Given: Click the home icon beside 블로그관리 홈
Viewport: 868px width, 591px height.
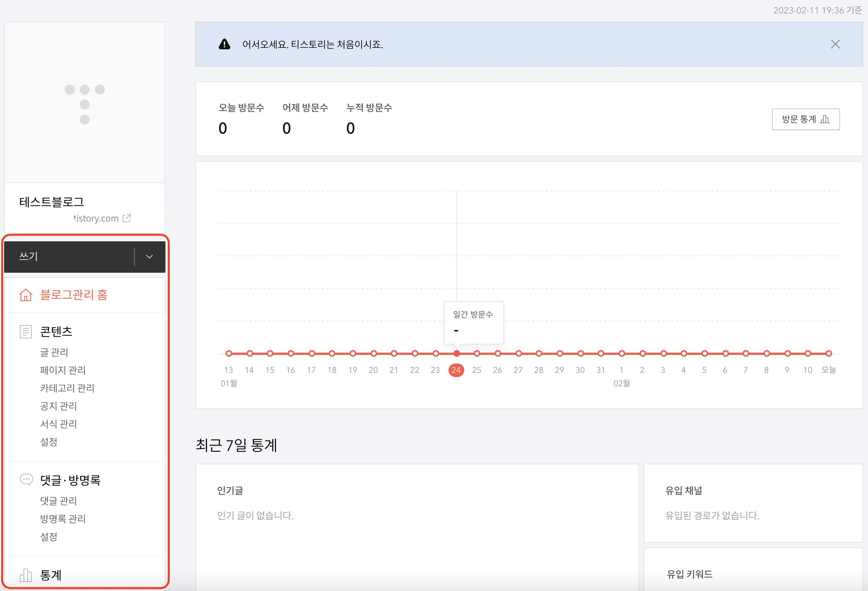Looking at the screenshot, I should point(26,295).
